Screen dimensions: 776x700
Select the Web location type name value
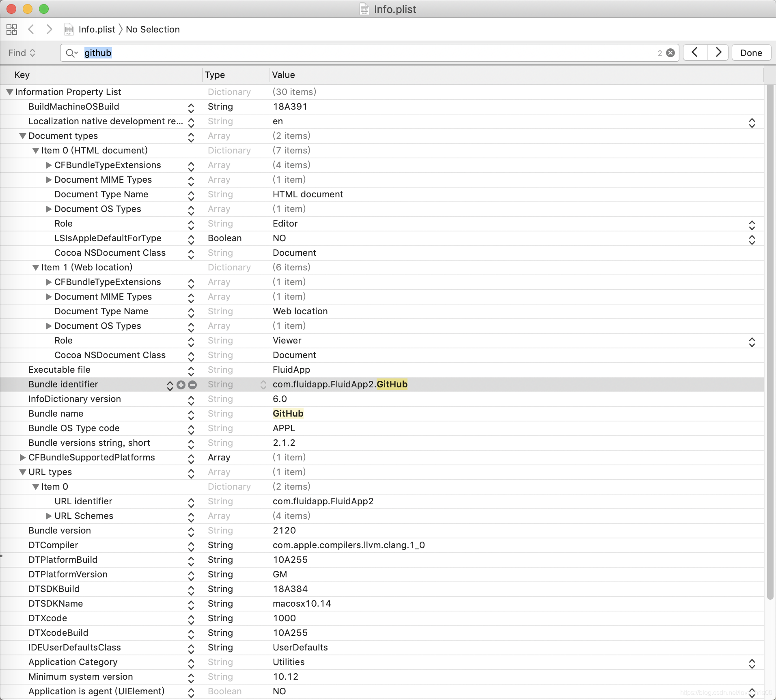click(300, 311)
